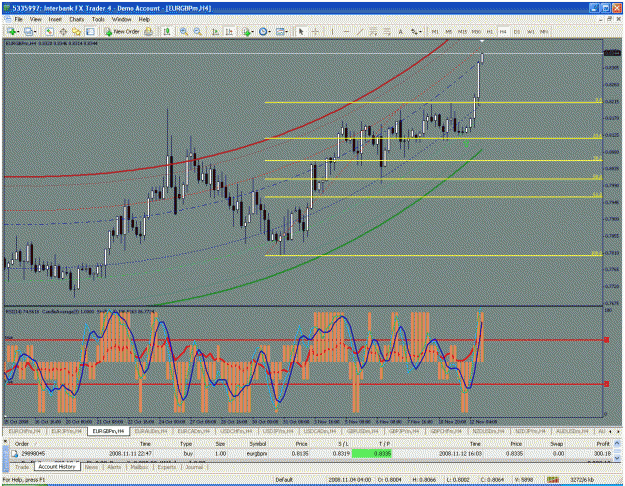625x486 pixels.
Task: Select the Text label tool
Action: tap(401, 31)
